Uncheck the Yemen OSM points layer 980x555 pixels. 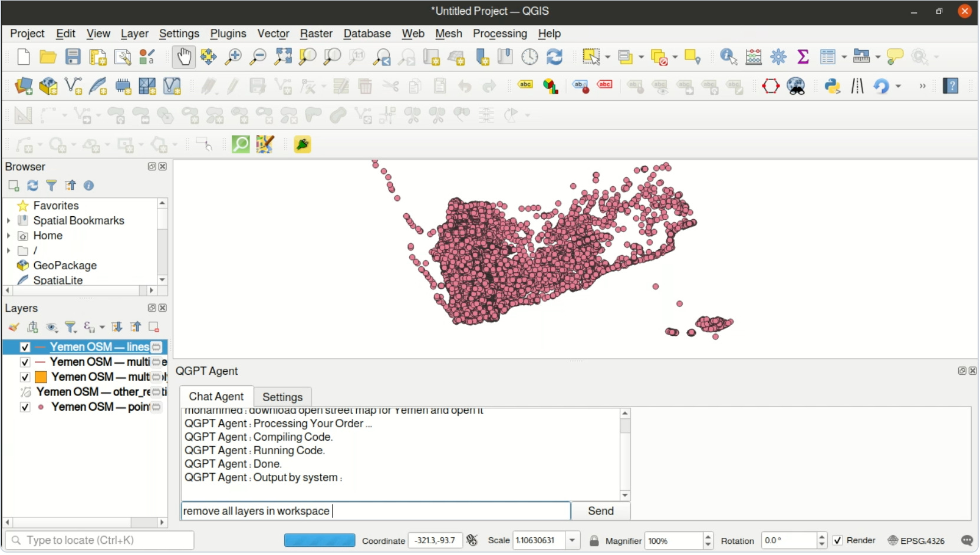tap(25, 408)
